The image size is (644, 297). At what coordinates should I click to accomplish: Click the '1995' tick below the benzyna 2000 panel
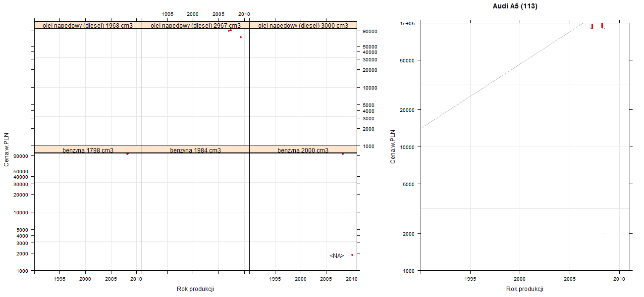tap(275, 279)
